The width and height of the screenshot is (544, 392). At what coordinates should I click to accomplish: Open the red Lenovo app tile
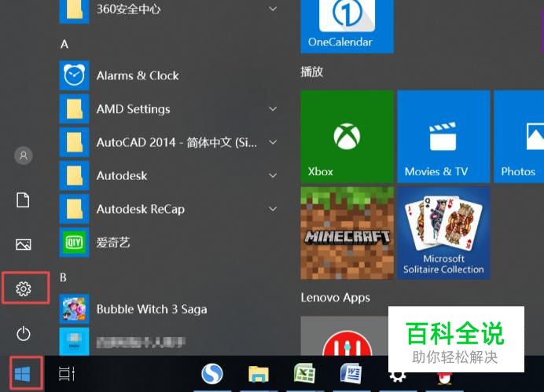point(344,336)
